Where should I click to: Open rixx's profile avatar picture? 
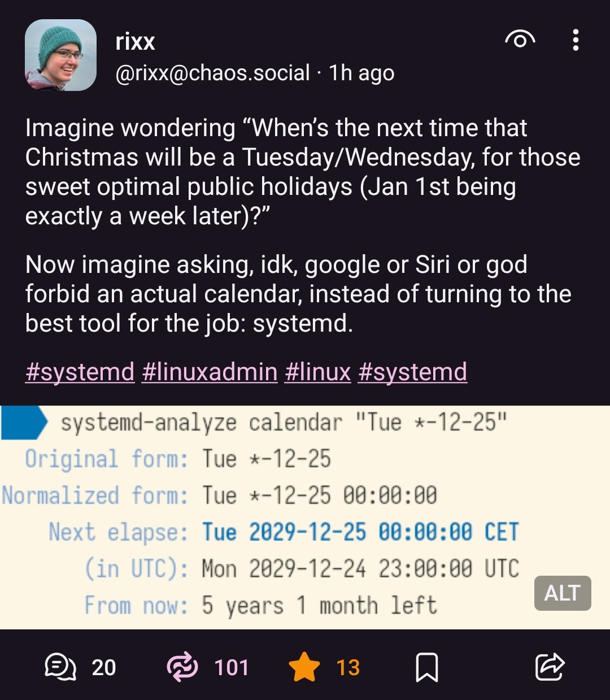60,55
